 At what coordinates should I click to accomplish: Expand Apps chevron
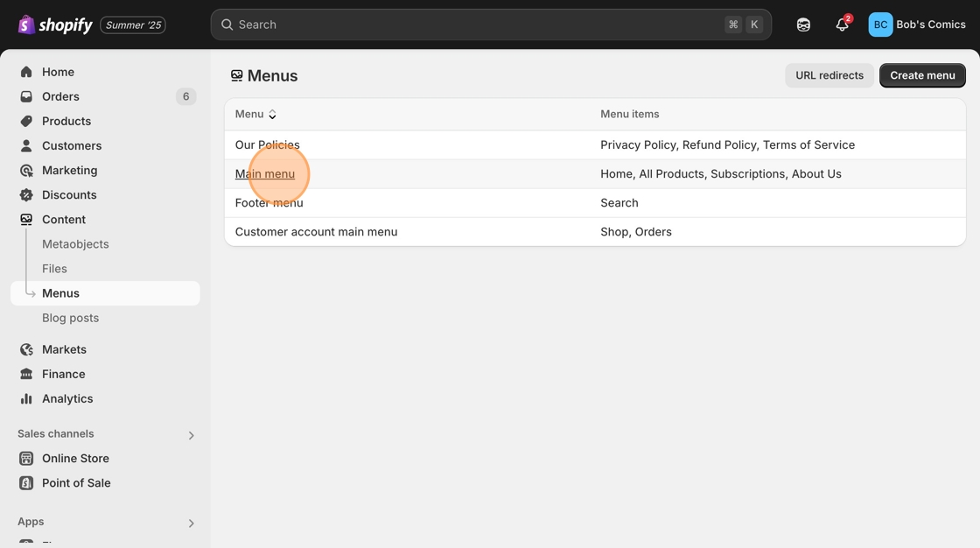coord(192,523)
